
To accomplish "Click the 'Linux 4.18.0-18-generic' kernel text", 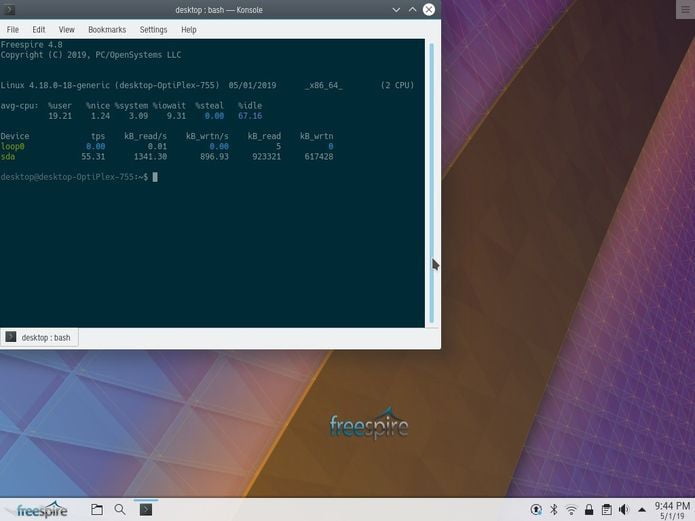I will pos(55,85).
